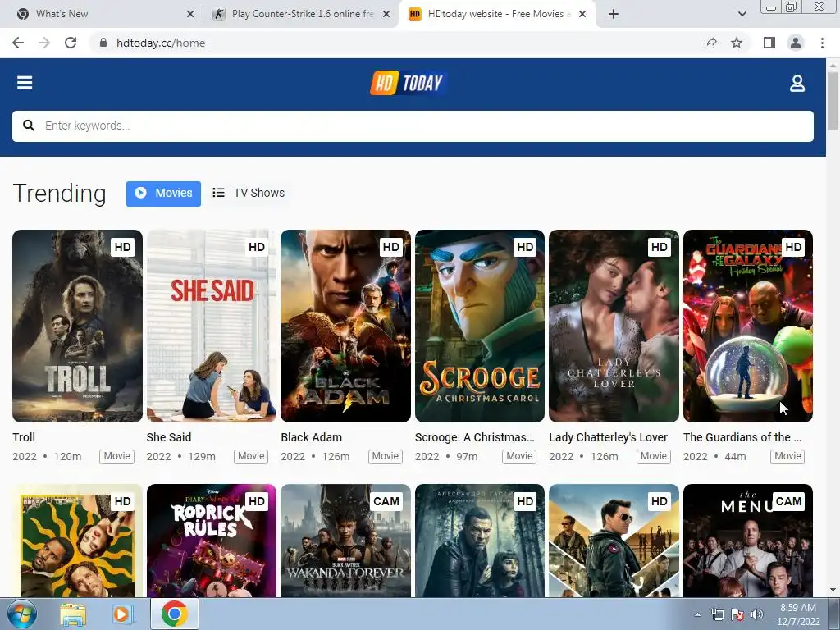Screen dimensions: 840x630
Task: Click the taskbar clock showing 8:59 AM
Action: coord(798,614)
